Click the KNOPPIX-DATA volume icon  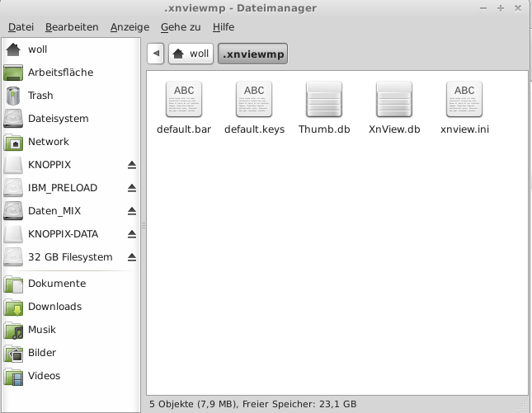(13, 234)
